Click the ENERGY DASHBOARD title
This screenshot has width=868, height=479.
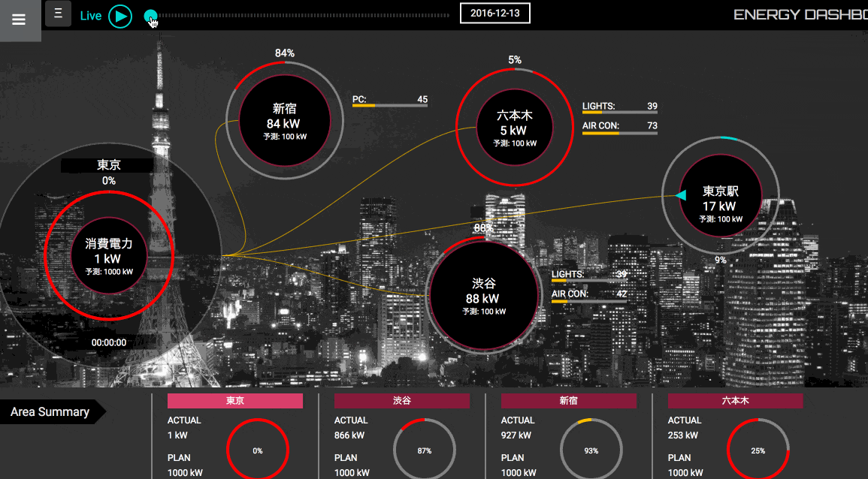(x=800, y=15)
